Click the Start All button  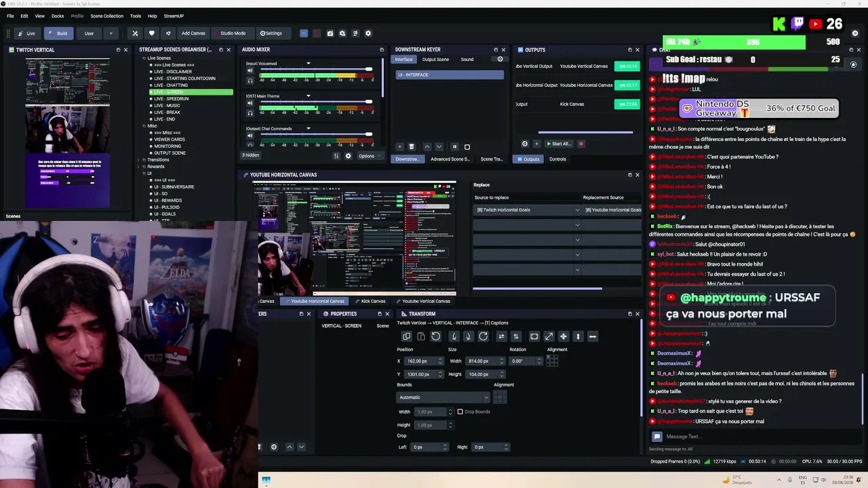(559, 144)
